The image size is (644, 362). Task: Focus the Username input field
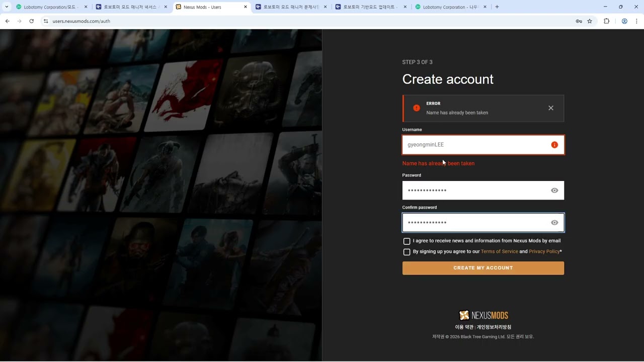[x=483, y=145]
